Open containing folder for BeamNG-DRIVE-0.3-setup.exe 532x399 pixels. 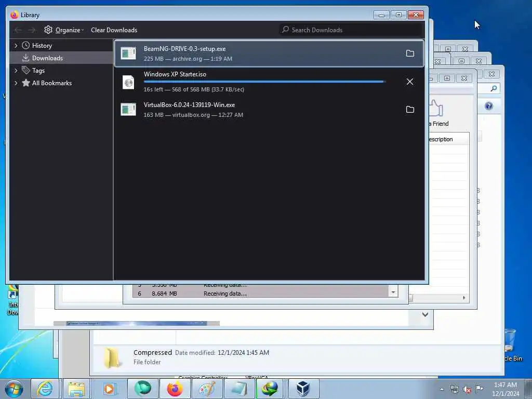click(x=410, y=54)
